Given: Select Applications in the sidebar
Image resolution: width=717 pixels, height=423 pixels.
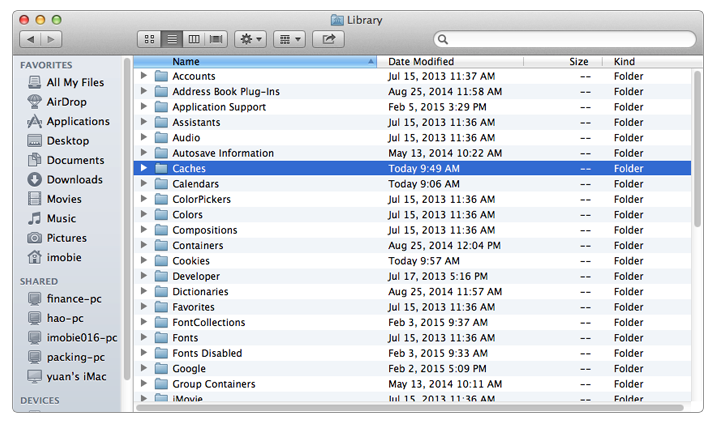Looking at the screenshot, I should (77, 121).
